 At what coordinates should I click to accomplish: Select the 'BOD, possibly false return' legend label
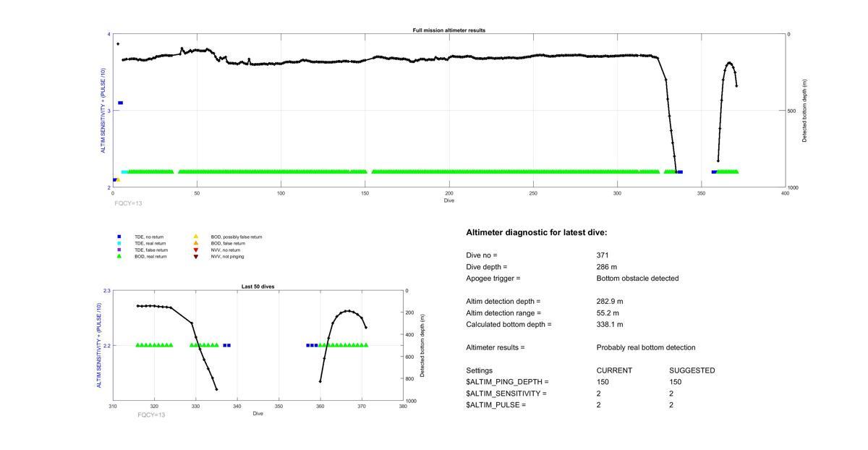tap(237, 237)
